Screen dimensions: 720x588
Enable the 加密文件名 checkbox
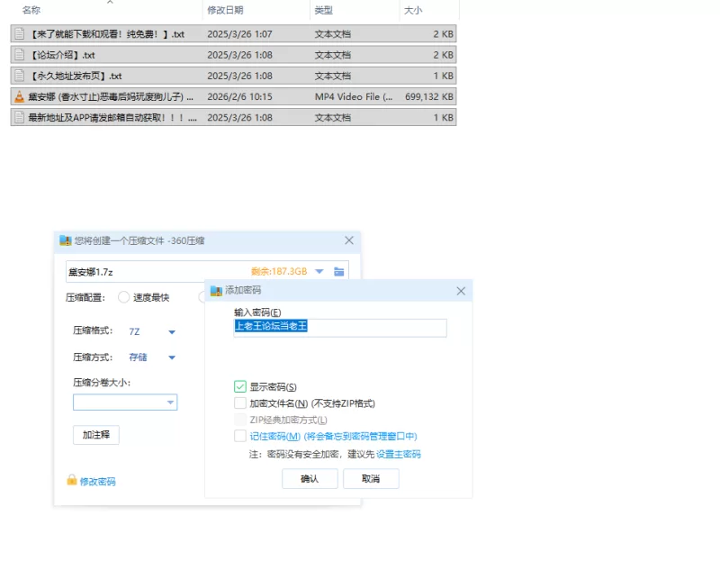click(240, 403)
